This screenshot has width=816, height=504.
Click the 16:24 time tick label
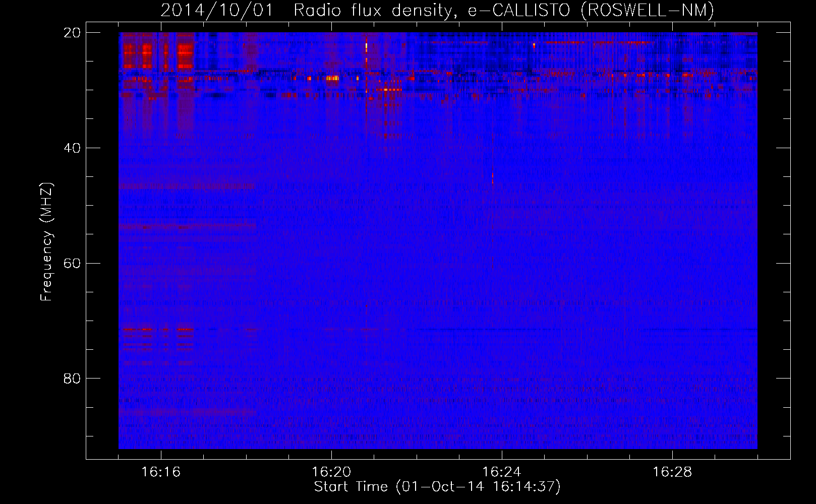(502, 472)
